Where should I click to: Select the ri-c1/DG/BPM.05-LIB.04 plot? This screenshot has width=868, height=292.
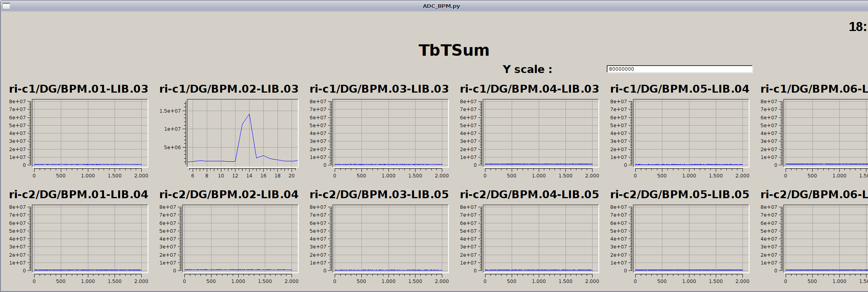[691, 133]
